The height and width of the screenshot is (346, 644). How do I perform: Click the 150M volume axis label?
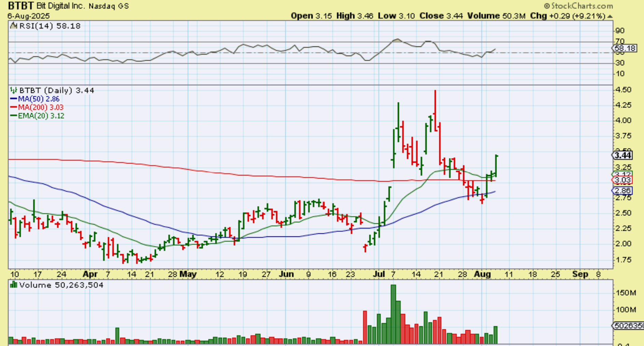[x=626, y=293]
